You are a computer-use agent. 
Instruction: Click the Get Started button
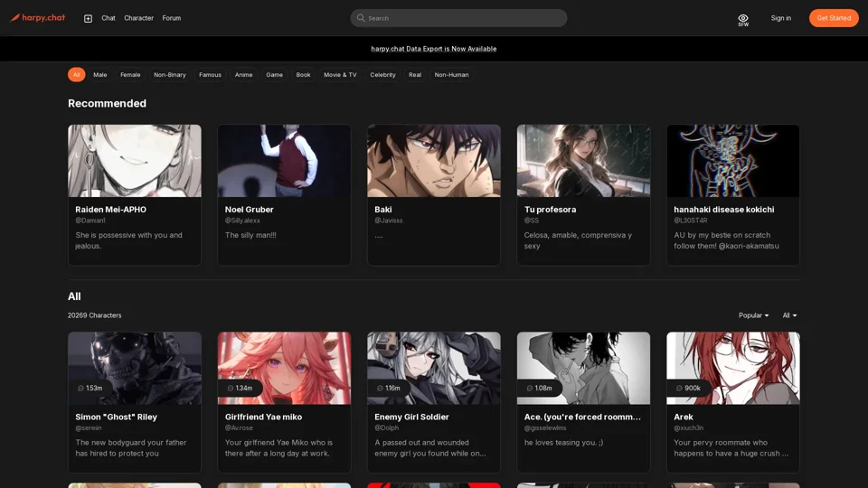pos(834,18)
